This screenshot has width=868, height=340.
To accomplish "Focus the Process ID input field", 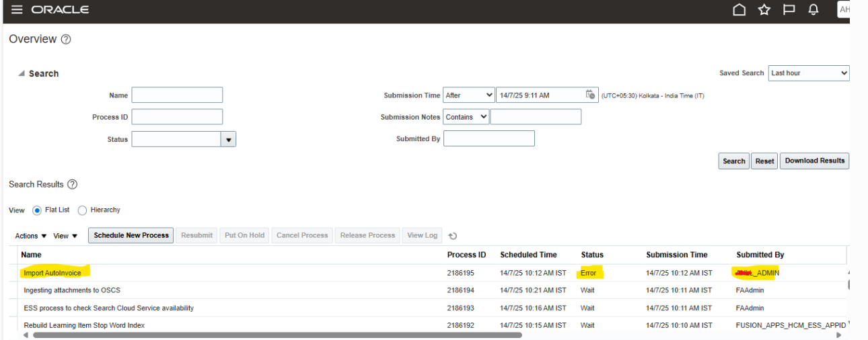I will pyautogui.click(x=177, y=117).
